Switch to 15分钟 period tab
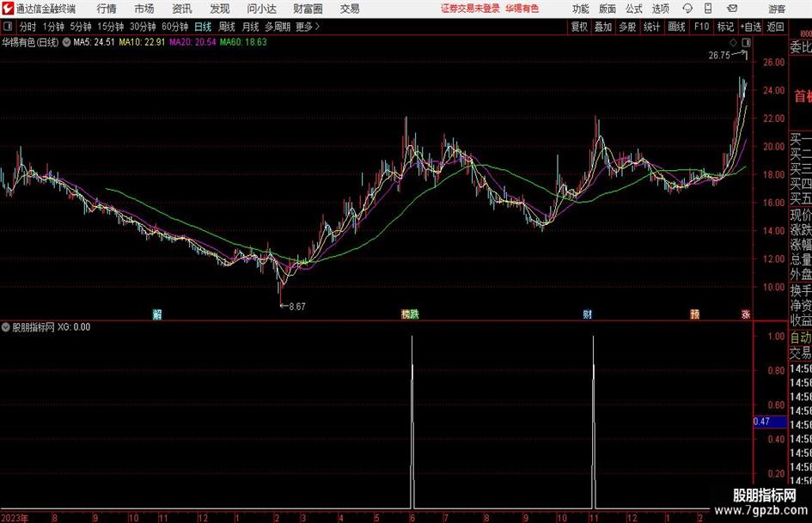Screen dimensions: 812x523 click(x=110, y=27)
